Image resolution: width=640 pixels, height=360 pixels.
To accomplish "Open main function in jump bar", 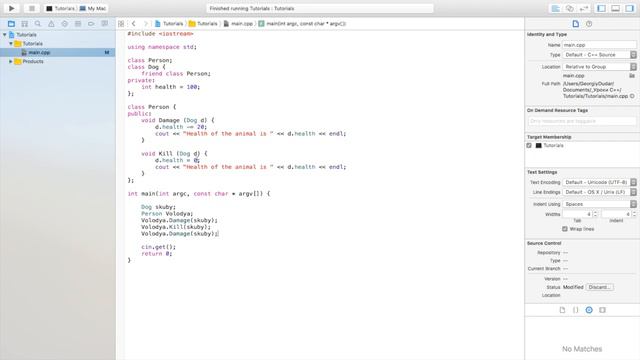I will coord(302,24).
